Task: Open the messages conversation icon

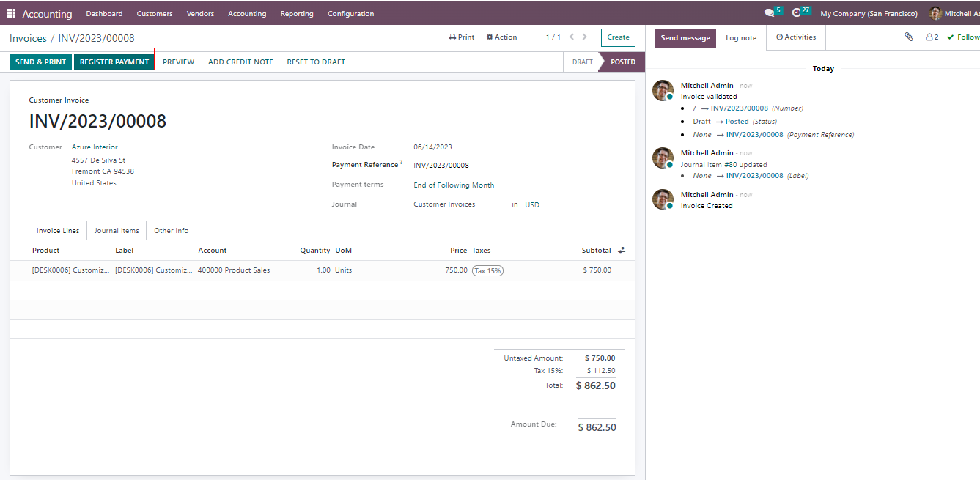Action: 769,12
